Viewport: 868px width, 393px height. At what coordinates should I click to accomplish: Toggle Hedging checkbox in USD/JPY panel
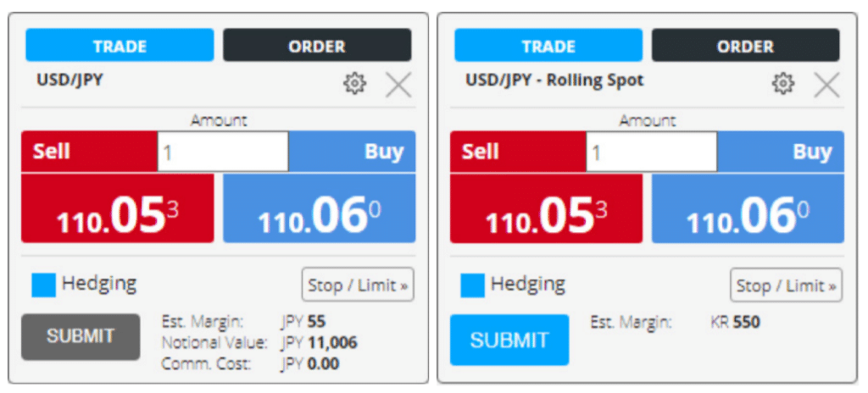pyautogui.click(x=44, y=285)
